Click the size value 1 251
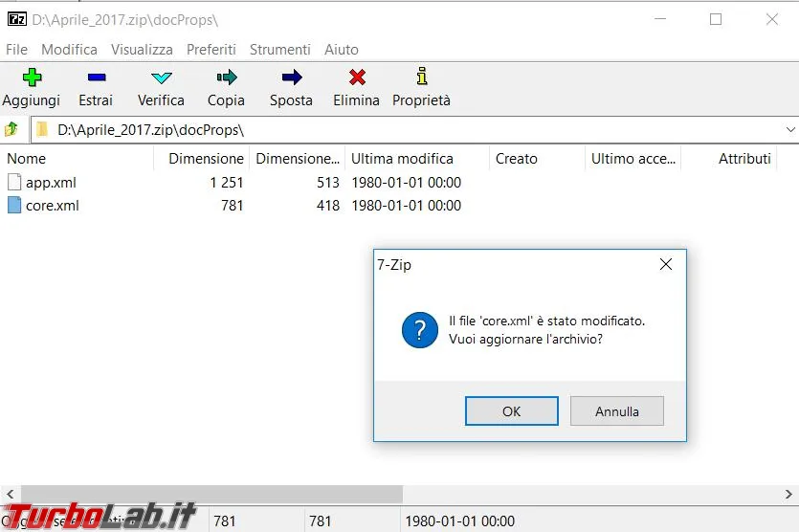Screen dimensions: 799x532 (226, 183)
